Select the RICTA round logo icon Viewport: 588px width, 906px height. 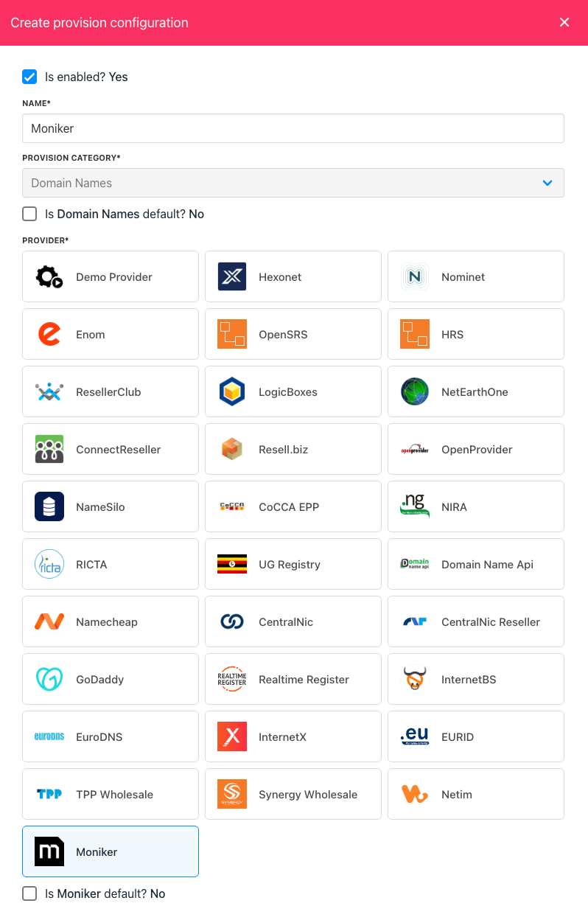[49, 564]
